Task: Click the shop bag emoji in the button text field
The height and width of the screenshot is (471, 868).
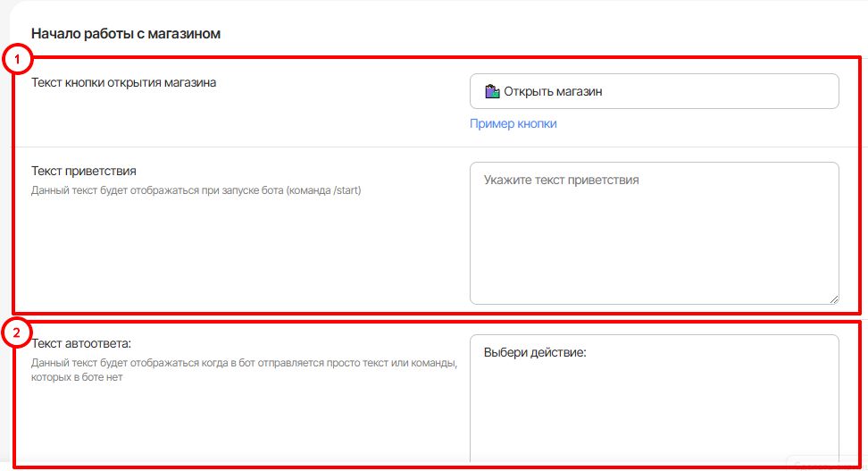Action: click(492, 91)
